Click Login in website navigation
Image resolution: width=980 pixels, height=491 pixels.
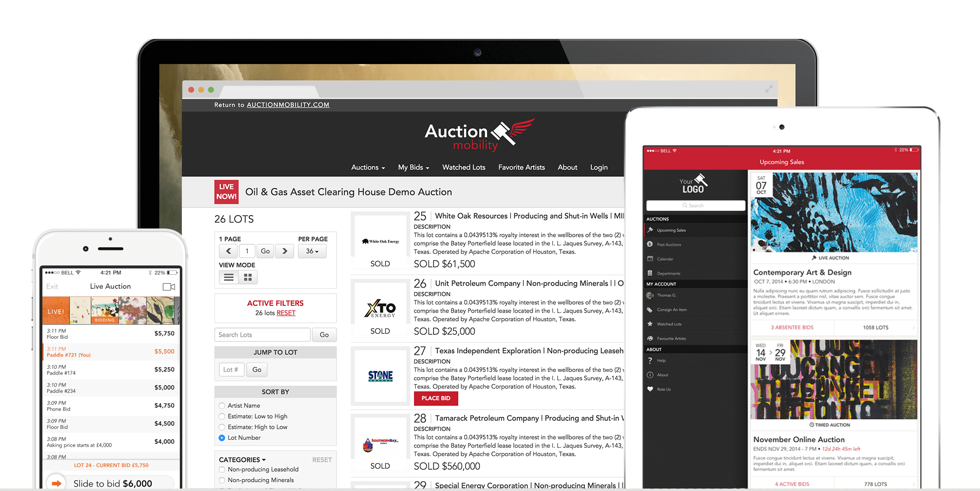tap(599, 167)
